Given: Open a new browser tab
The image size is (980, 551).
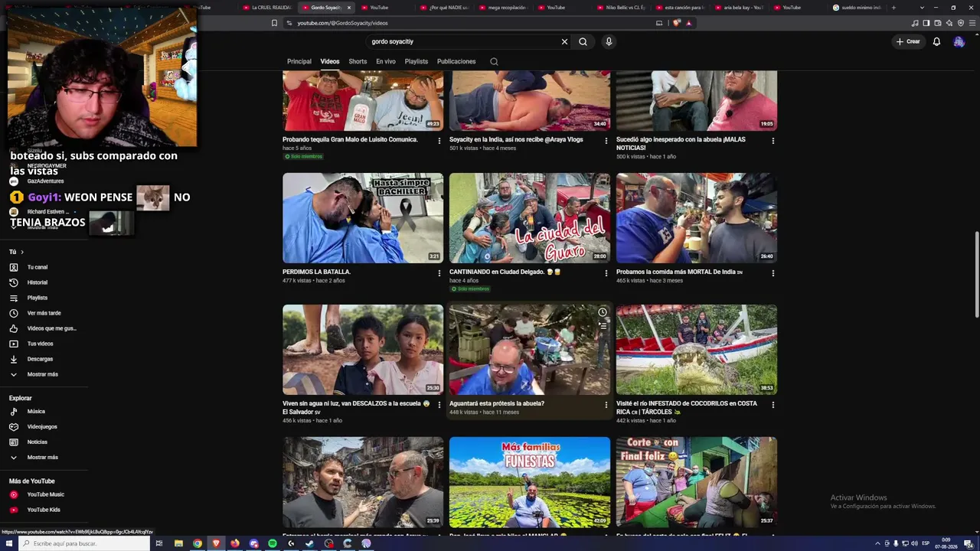Looking at the screenshot, I should pyautogui.click(x=893, y=8).
